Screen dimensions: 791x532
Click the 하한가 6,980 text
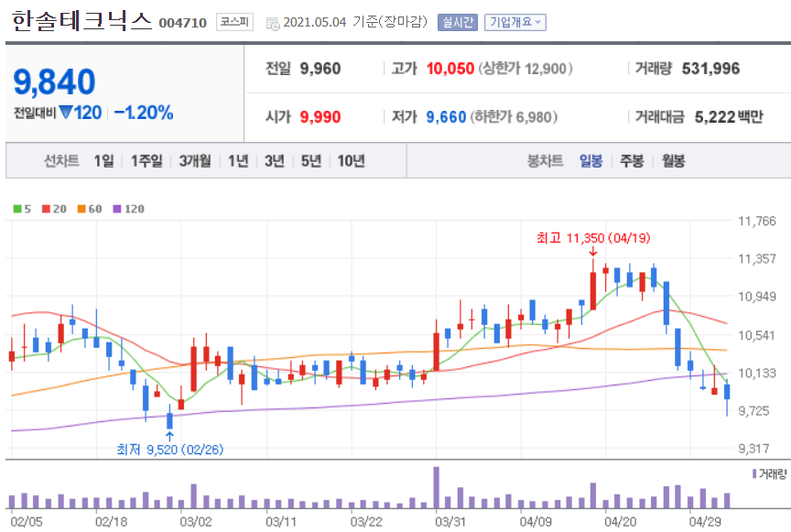pyautogui.click(x=514, y=117)
